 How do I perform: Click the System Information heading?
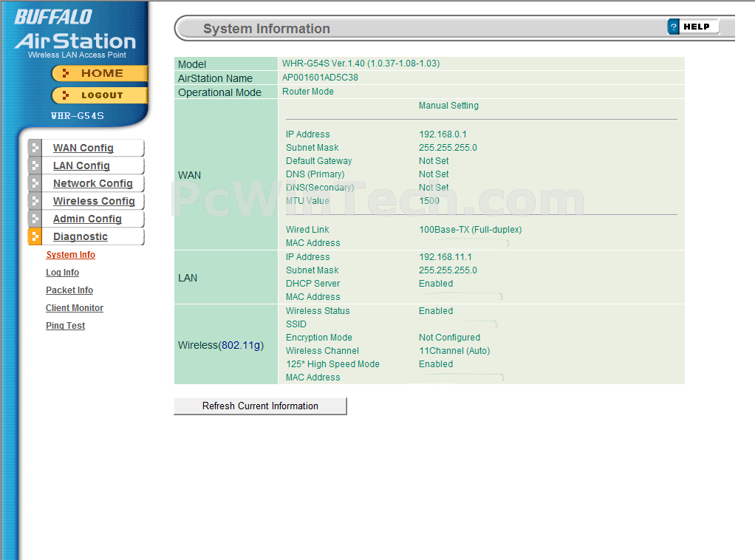pyautogui.click(x=266, y=29)
